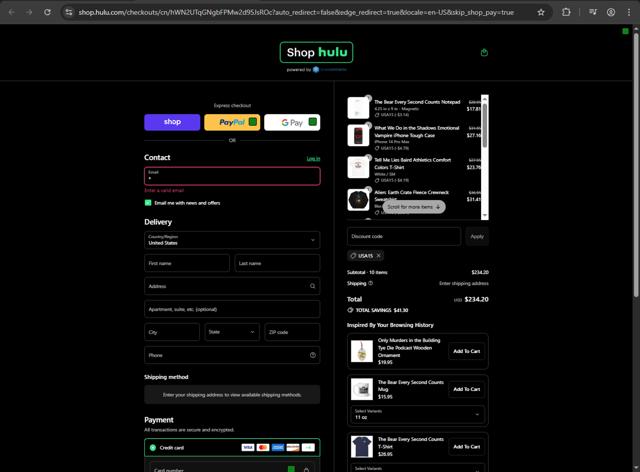Screen dimensions: 640x472
Task: Click the Discover card icon
Action: (293, 448)
